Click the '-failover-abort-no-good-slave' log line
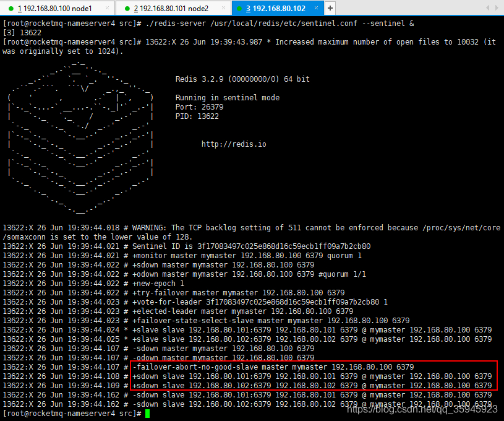 tap(208, 367)
